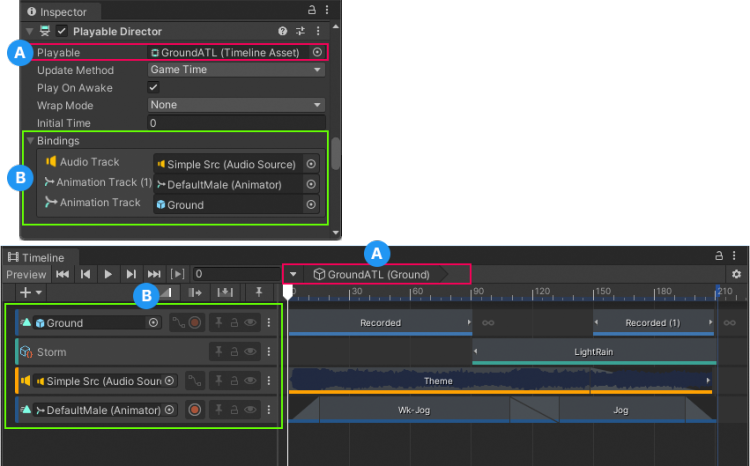Open Playable Director presets icon
The width and height of the screenshot is (750, 466).
(301, 31)
